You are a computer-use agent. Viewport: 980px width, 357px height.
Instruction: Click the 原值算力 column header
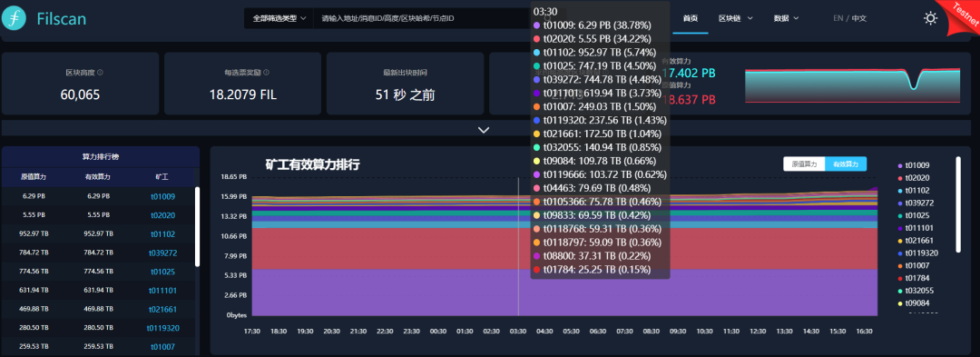pyautogui.click(x=34, y=177)
